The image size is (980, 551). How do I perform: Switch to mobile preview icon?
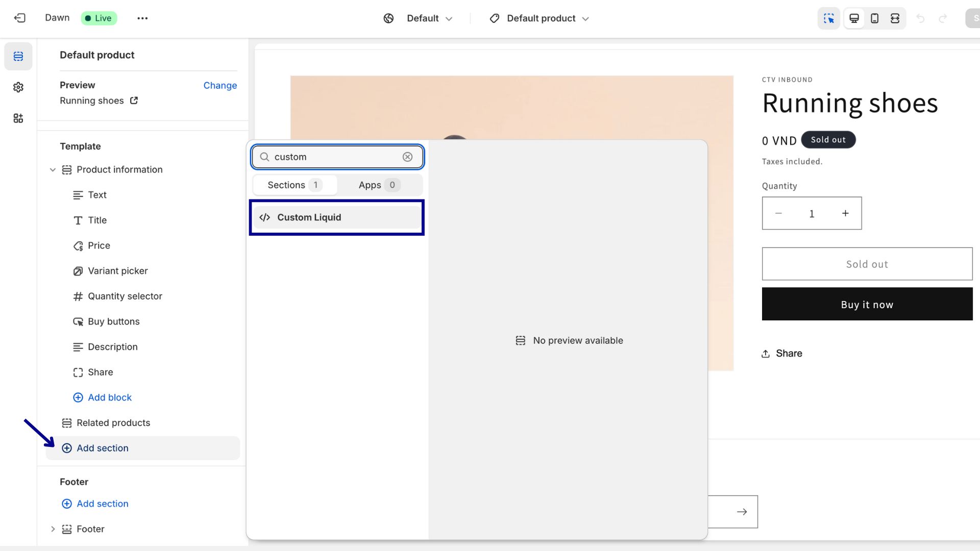pos(874,18)
